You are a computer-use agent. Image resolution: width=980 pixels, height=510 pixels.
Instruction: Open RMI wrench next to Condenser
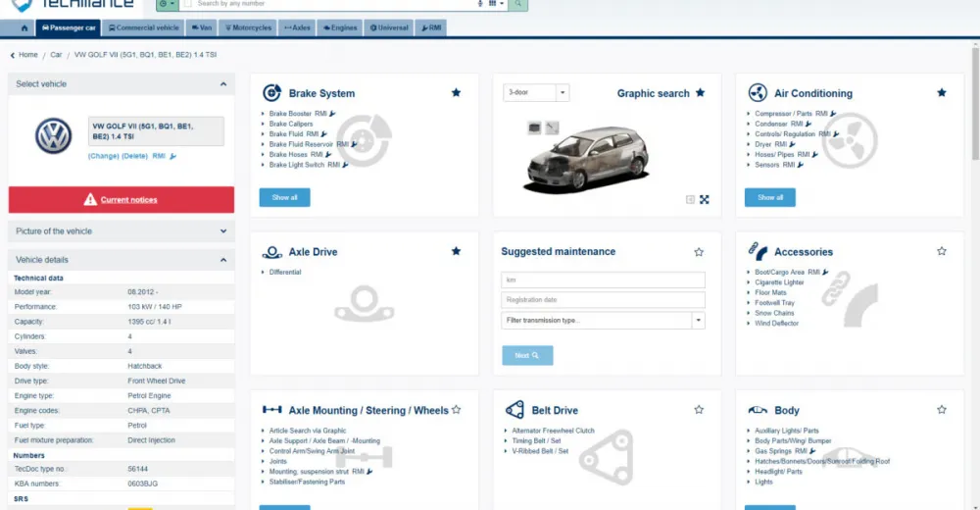pos(808,124)
